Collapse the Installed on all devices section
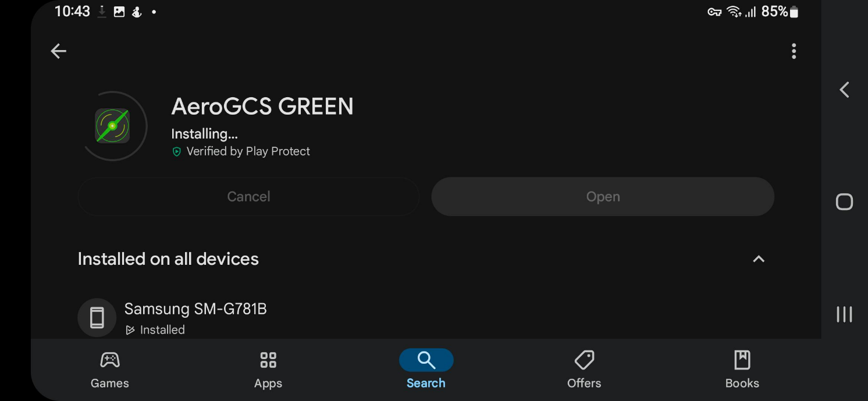 [759, 259]
